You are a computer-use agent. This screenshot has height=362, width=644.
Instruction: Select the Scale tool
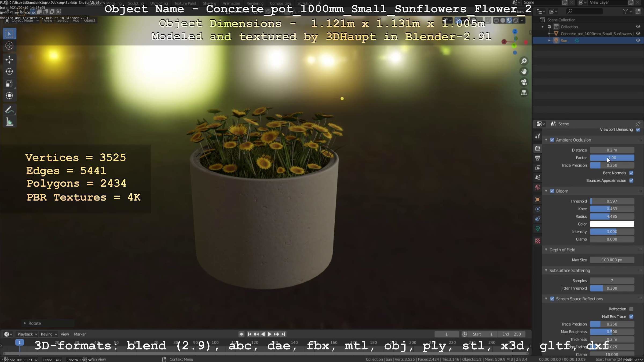(9, 84)
